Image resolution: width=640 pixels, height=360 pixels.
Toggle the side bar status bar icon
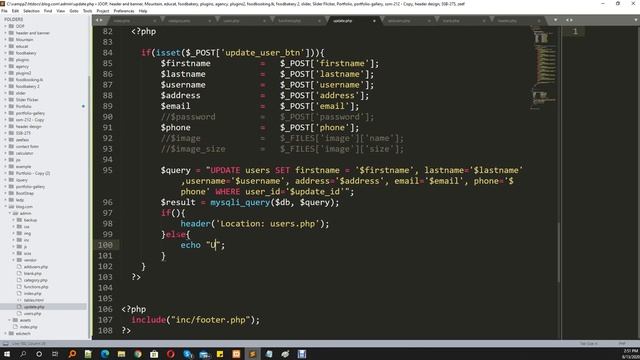5,344
